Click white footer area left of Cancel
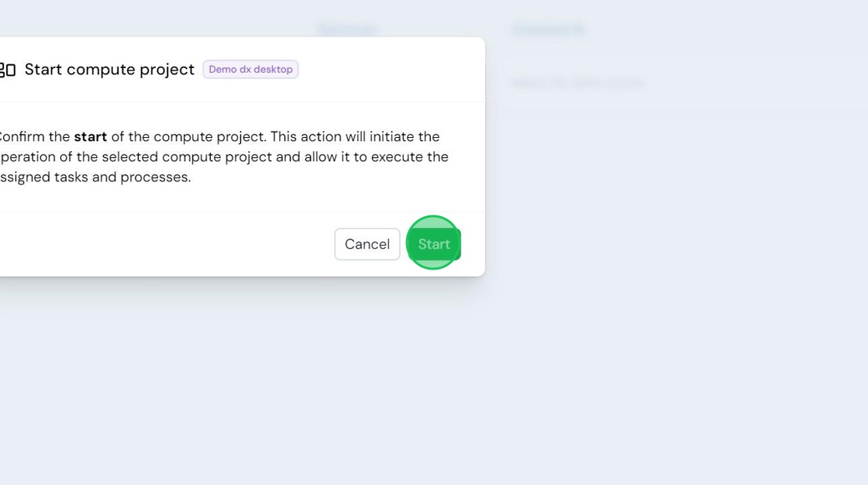 click(166, 244)
